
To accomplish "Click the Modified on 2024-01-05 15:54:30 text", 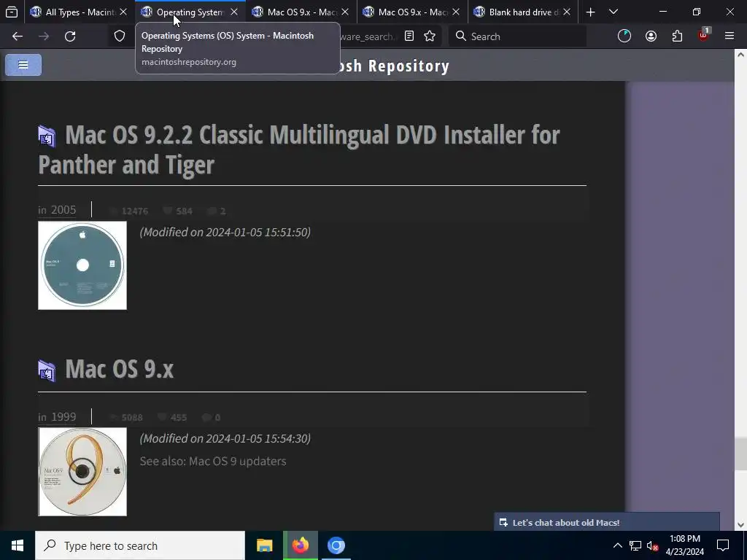I will (x=225, y=438).
